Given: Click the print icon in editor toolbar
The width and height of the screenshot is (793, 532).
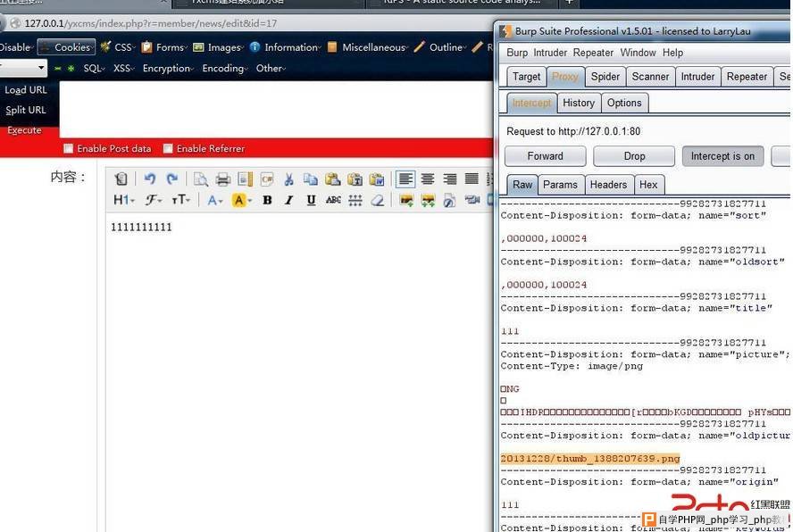Looking at the screenshot, I should click(x=223, y=179).
